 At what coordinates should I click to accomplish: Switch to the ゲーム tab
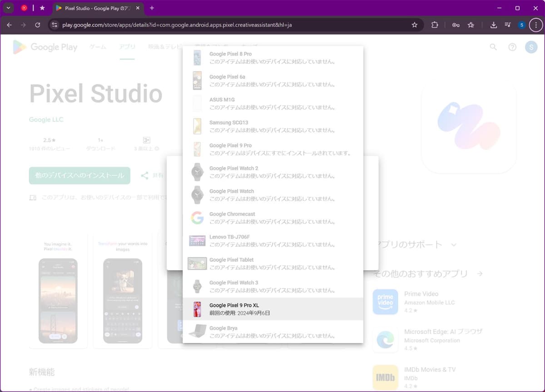tap(97, 47)
